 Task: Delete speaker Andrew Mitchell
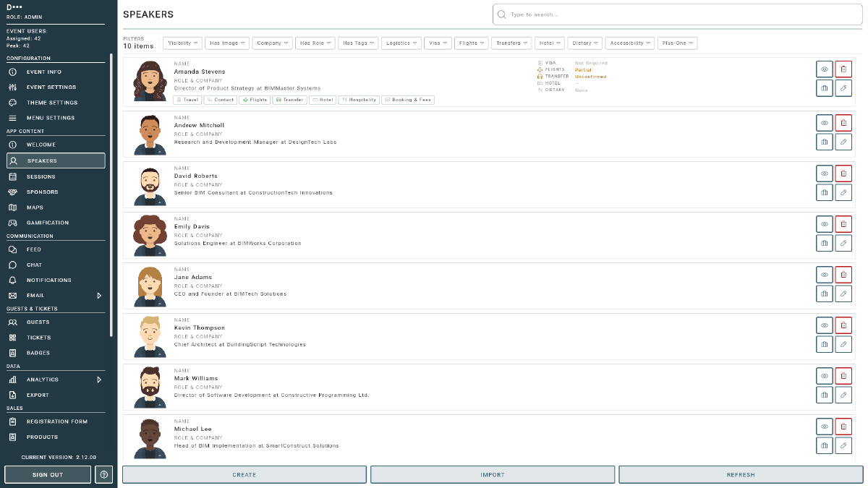coord(843,123)
